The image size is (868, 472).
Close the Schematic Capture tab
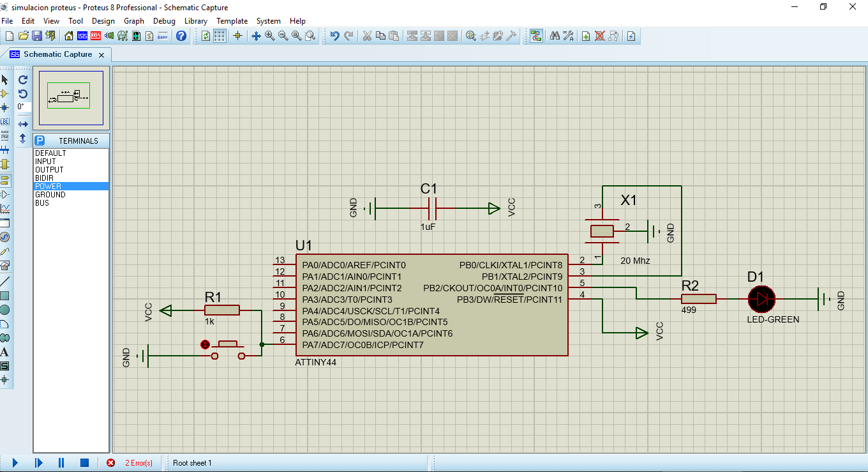(x=101, y=55)
